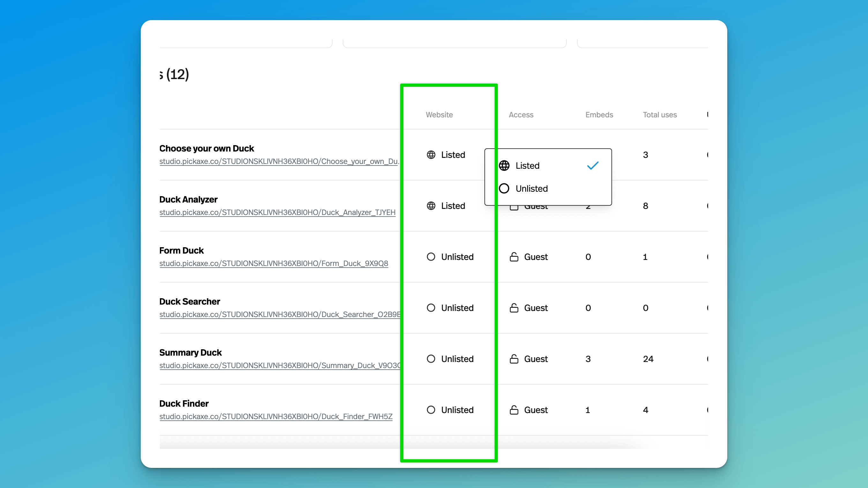
Task: Click unlock icon in Form Duck row
Action: coord(514,257)
